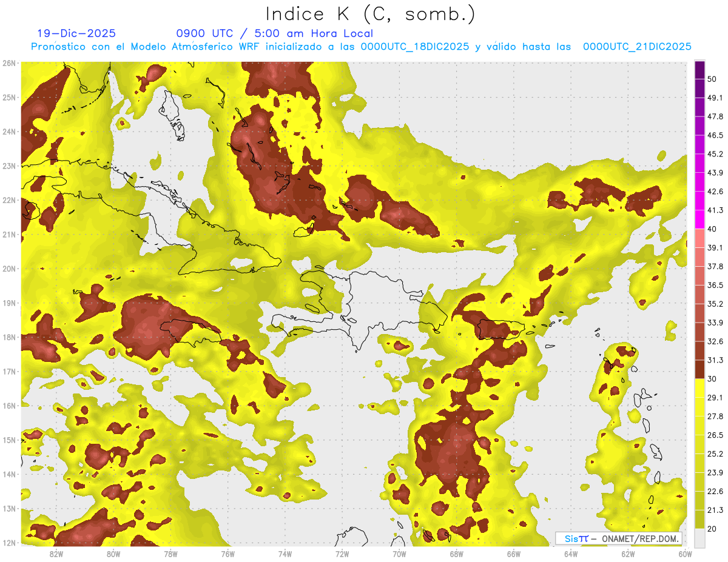Choose the 70W longitude label

tap(399, 554)
